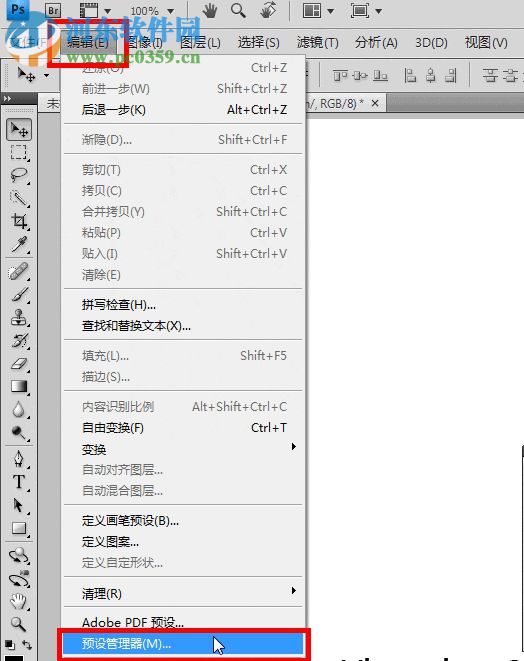Select the Rectangular Marquee tool
The image size is (524, 661).
[x=19, y=152]
